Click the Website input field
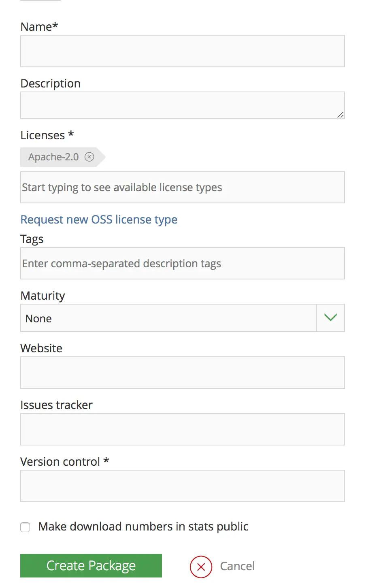This screenshot has width=379, height=588. click(182, 373)
